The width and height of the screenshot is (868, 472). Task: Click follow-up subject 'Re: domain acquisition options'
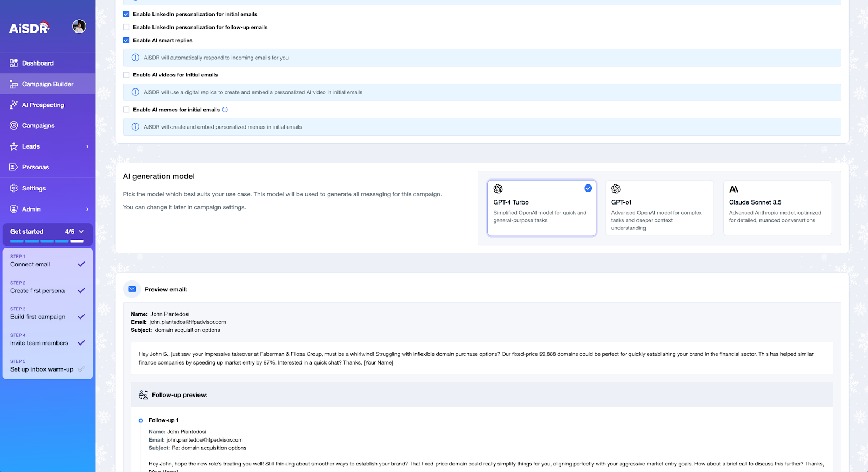[x=209, y=448]
